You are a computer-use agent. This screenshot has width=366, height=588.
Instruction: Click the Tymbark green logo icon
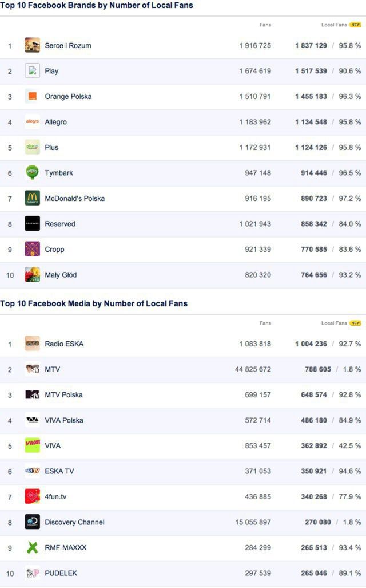(33, 173)
